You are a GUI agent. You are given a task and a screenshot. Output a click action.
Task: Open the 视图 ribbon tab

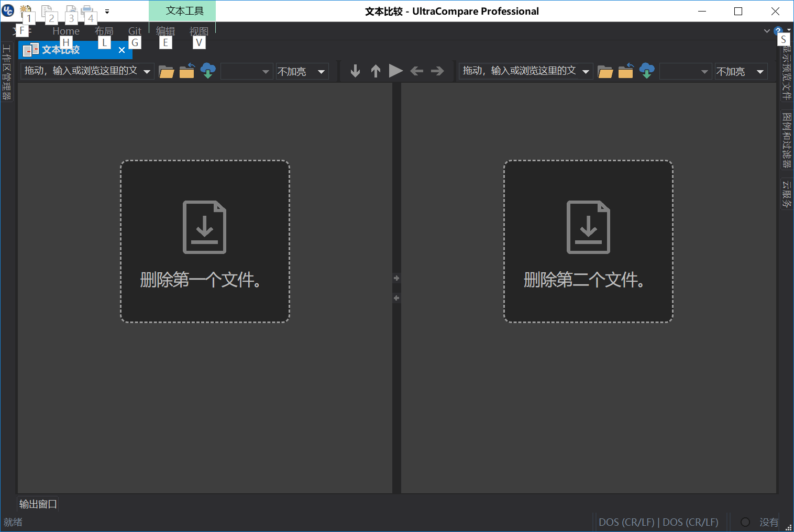(199, 31)
